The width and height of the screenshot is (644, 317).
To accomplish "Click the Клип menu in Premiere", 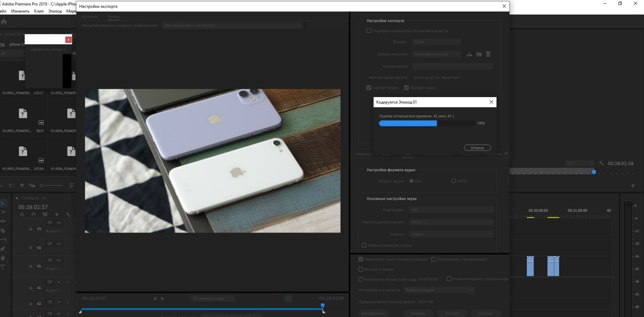I will 39,11.
